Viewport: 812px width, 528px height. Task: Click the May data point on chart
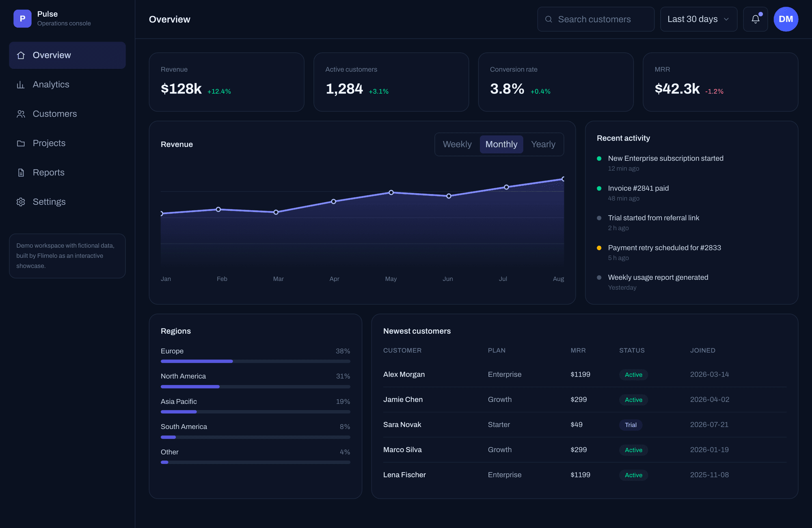391,193
